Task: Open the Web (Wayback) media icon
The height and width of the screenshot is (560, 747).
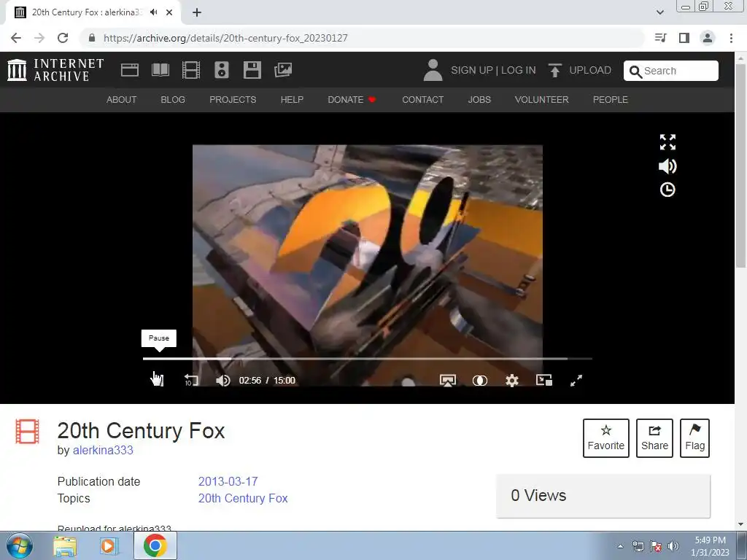Action: (130, 70)
